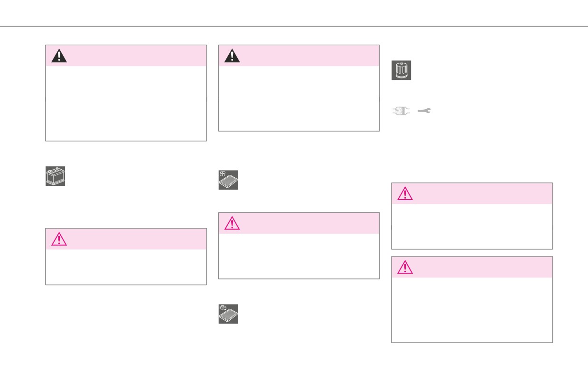Click the pink warning triangle between the two filter icons
588x392 pixels.
[232, 223]
